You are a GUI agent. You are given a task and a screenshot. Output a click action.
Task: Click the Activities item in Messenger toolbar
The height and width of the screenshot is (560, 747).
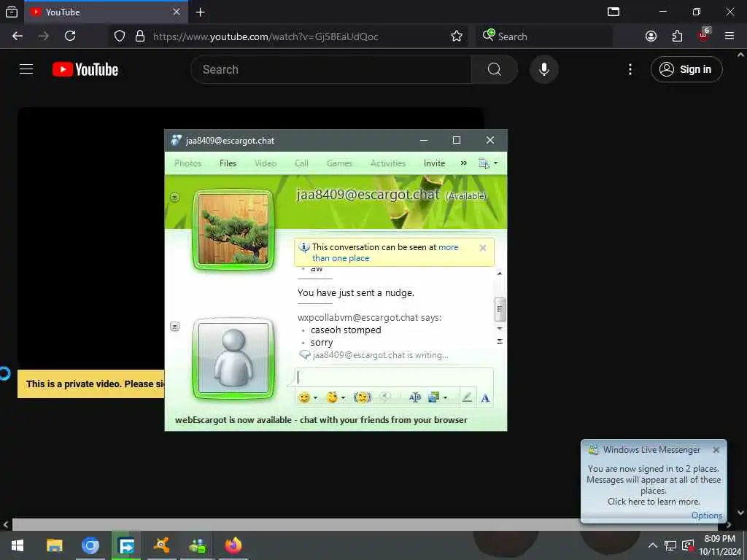point(388,163)
